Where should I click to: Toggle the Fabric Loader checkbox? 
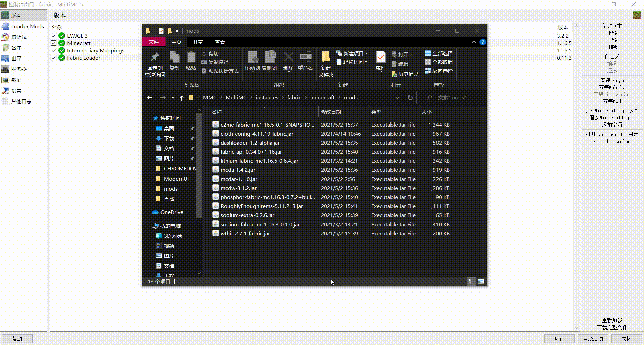click(x=54, y=58)
